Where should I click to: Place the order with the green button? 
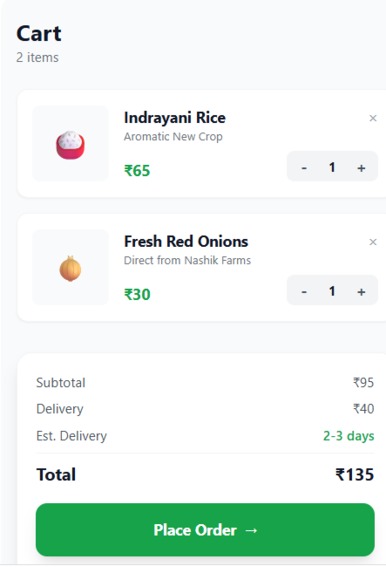tap(205, 530)
